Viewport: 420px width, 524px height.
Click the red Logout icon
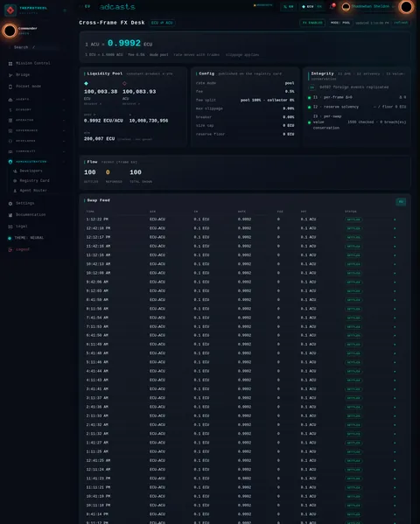pos(10,249)
